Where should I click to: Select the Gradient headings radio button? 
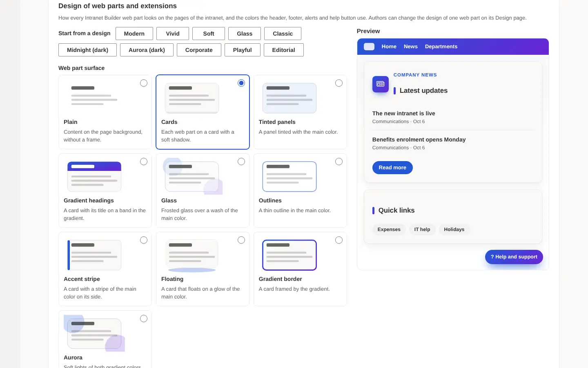[x=144, y=162]
